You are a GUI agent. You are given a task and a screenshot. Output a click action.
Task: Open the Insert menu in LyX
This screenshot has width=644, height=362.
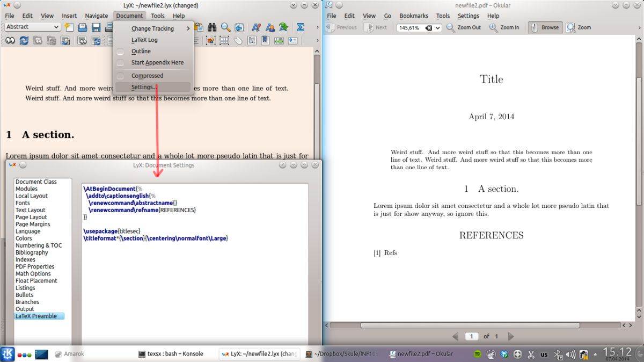[69, 16]
